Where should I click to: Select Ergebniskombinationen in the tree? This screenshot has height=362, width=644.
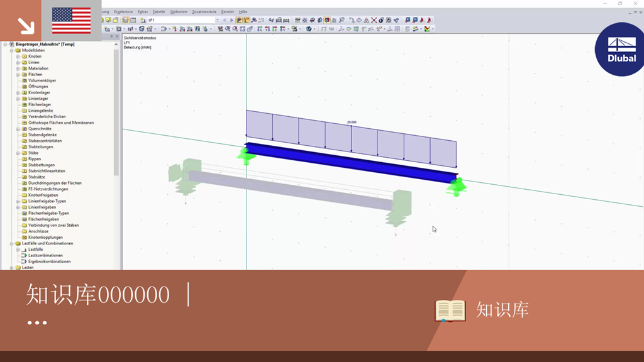[x=49, y=261]
